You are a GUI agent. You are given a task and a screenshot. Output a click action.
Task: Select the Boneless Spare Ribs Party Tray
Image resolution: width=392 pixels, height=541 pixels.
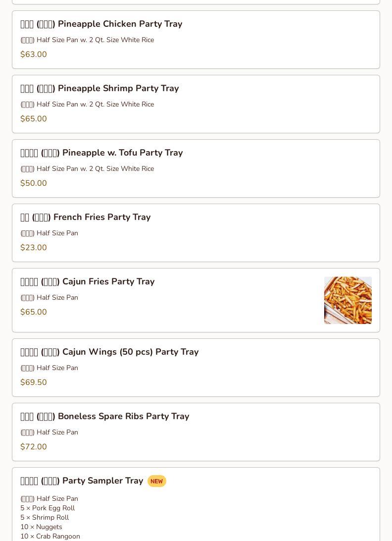pyautogui.click(x=104, y=417)
